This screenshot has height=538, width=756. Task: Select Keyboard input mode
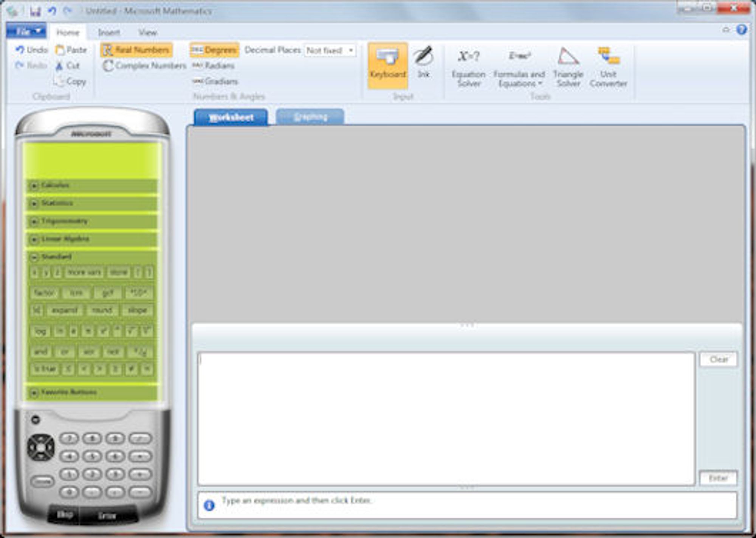pyautogui.click(x=388, y=66)
